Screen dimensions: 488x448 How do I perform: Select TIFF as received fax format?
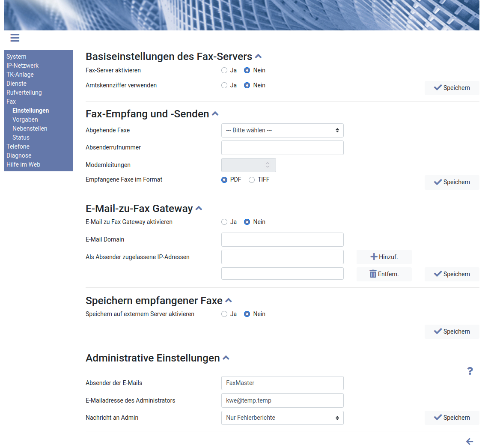coord(252,180)
